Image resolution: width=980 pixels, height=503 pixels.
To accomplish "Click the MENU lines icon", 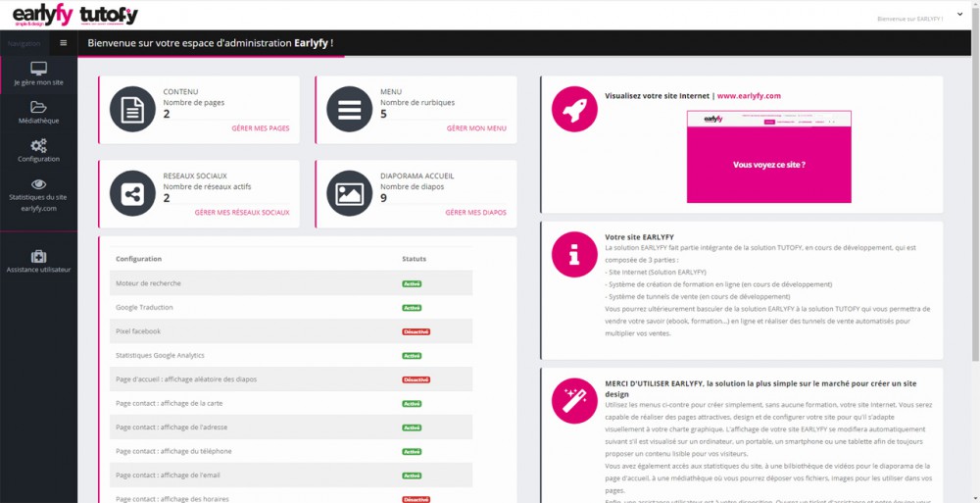I will (350, 110).
